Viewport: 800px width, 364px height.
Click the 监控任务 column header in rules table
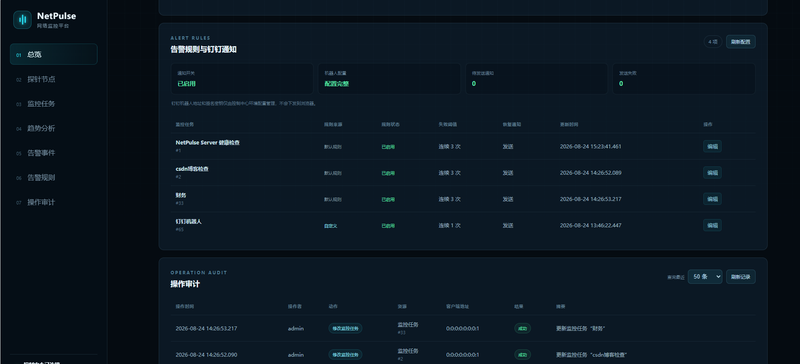coord(185,125)
